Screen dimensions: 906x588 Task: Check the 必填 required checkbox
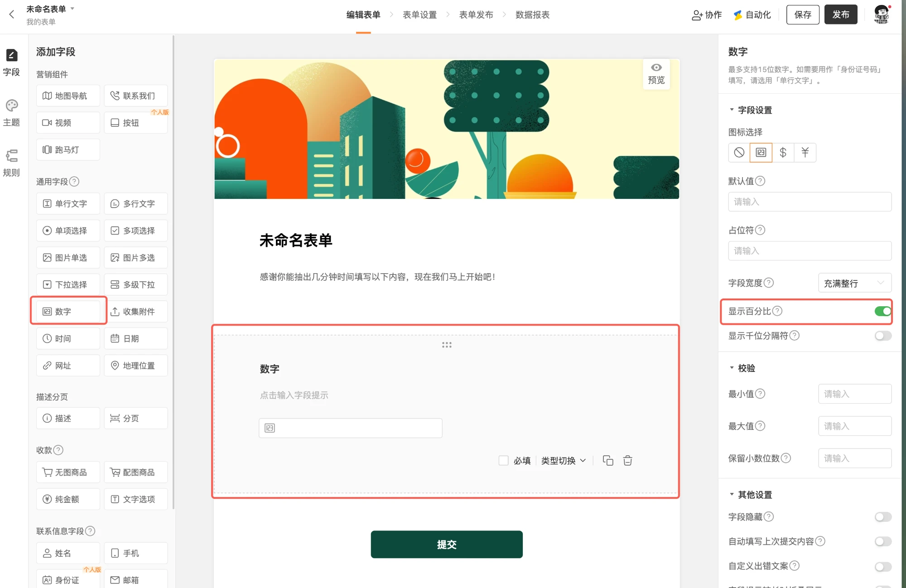pos(503,461)
